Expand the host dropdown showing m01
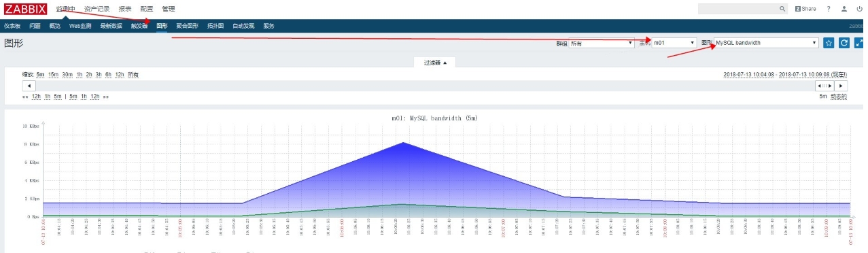The image size is (868, 253). 674,43
